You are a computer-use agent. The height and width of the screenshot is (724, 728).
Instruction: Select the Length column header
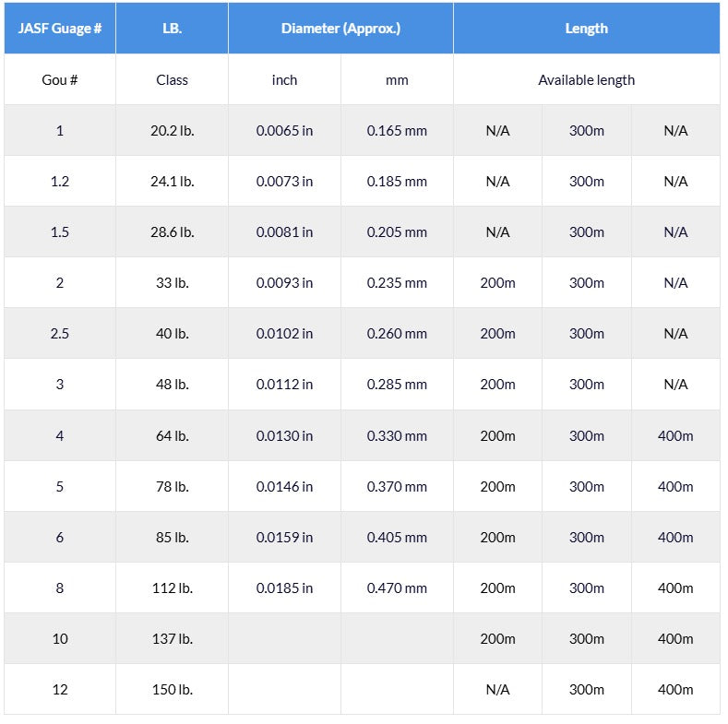586,29
